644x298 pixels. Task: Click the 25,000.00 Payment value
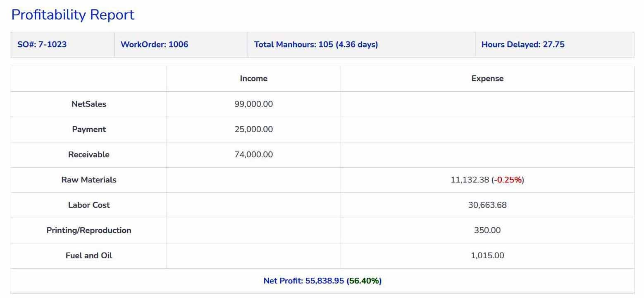click(253, 130)
